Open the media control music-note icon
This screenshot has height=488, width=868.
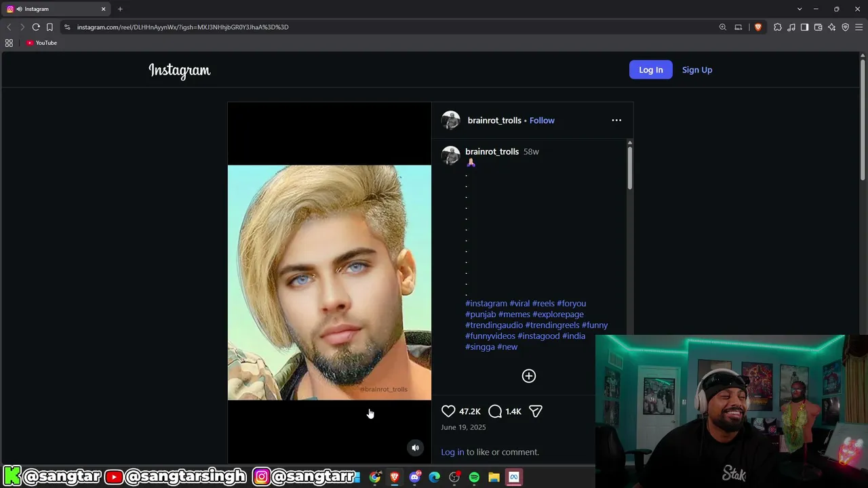(x=791, y=27)
